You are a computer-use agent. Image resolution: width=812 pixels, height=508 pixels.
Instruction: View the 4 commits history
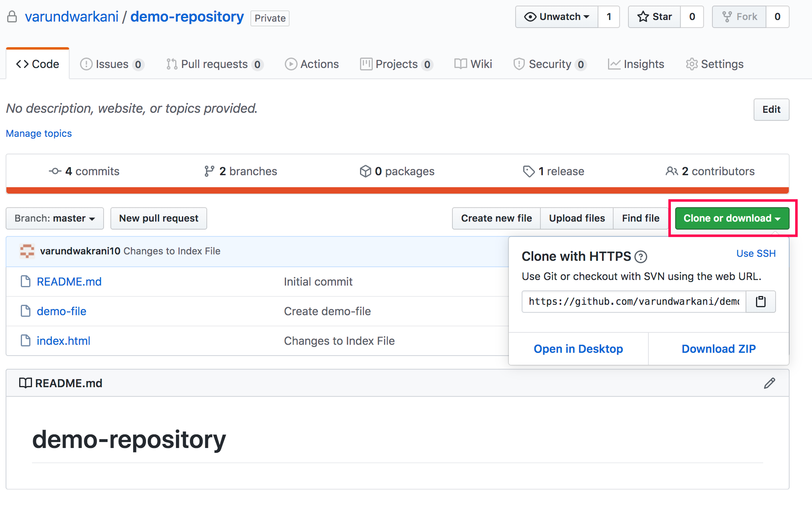click(84, 171)
